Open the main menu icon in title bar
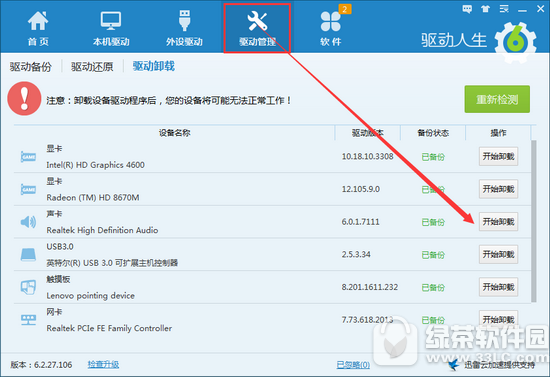This screenshot has width=550, height=377. tap(504, 9)
